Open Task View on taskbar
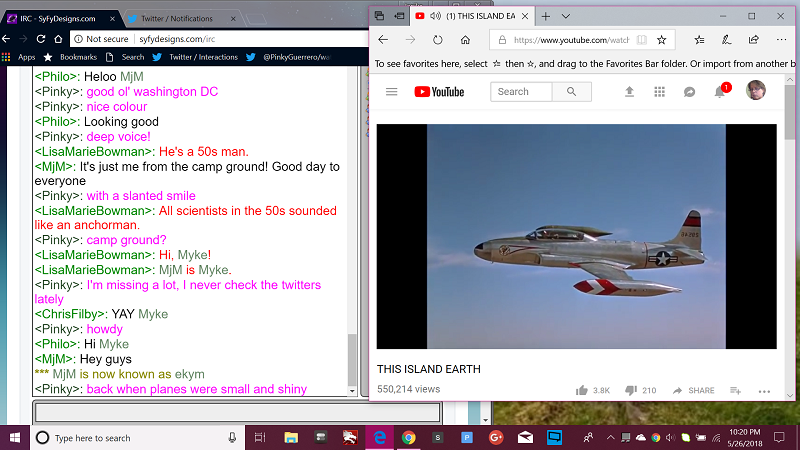The image size is (800, 450). tap(260, 438)
